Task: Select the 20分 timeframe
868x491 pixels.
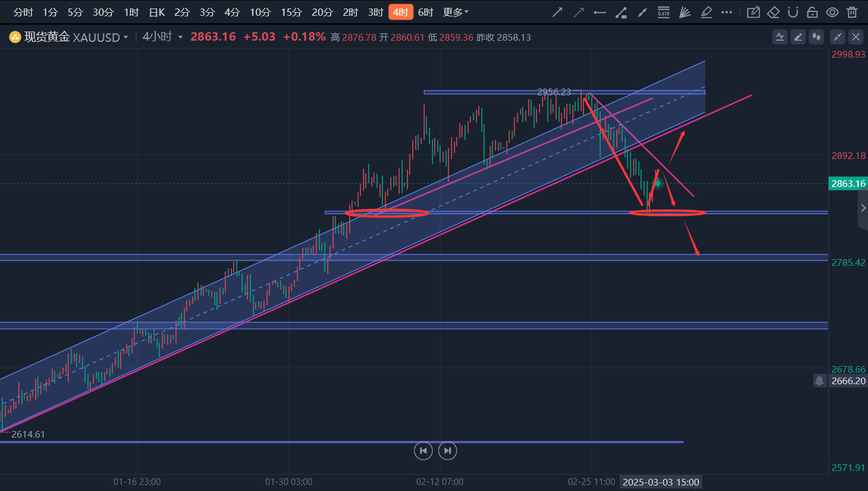Action: click(322, 12)
